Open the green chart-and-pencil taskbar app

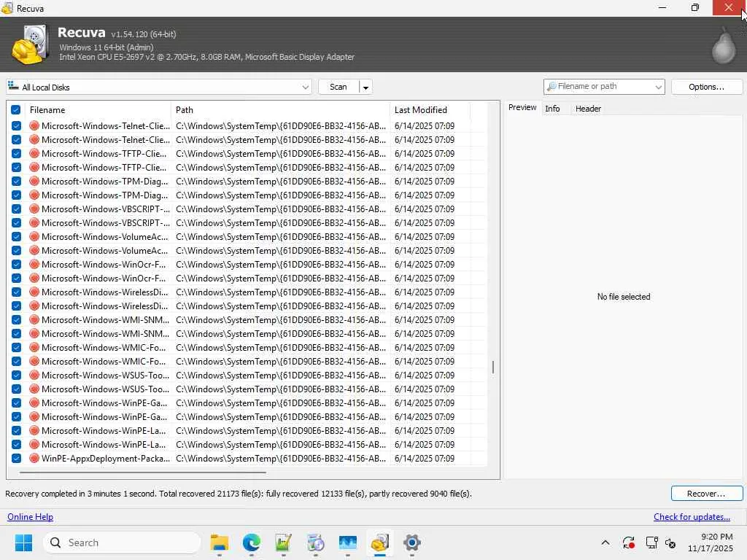tap(284, 542)
